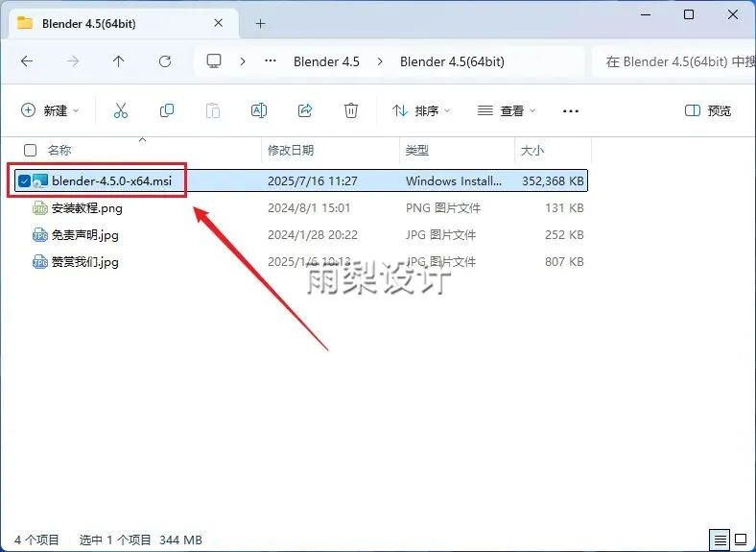This screenshot has height=552, width=756.
Task: Click the PNG 图片文件 type cell
Action: pyautogui.click(x=443, y=208)
